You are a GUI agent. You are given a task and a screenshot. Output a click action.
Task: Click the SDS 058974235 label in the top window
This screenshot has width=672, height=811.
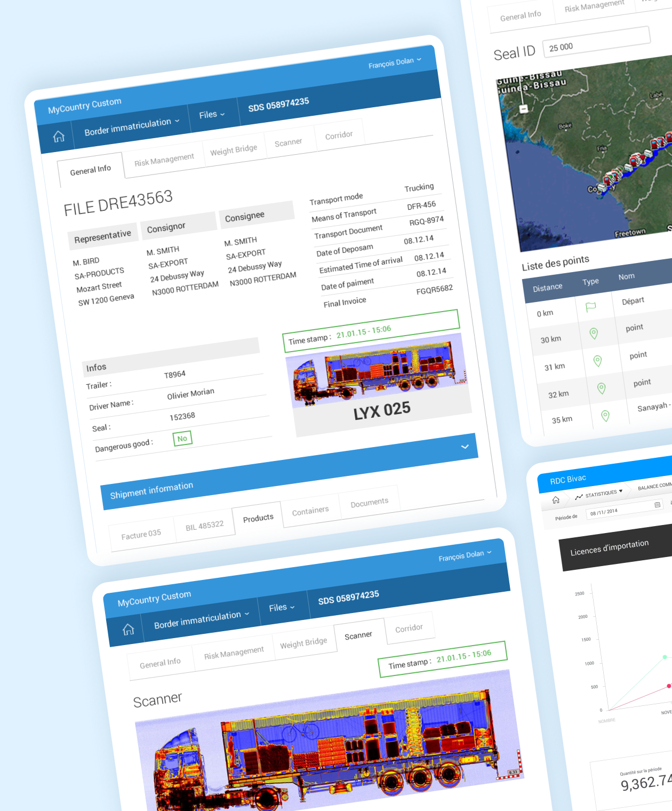(x=278, y=104)
